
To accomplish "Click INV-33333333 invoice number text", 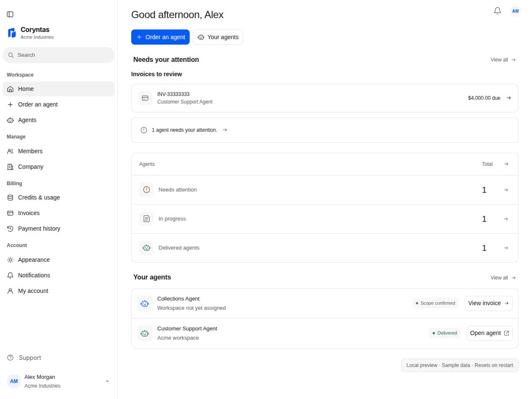I will (173, 94).
